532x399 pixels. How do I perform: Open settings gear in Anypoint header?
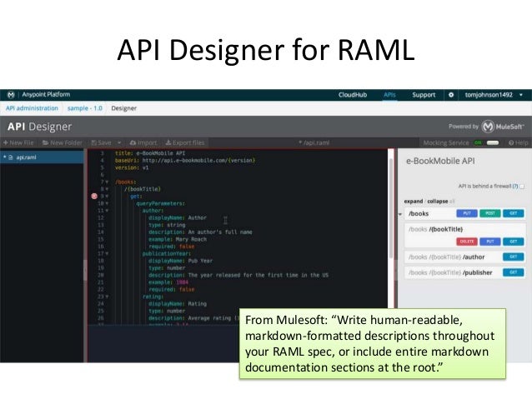tap(451, 95)
